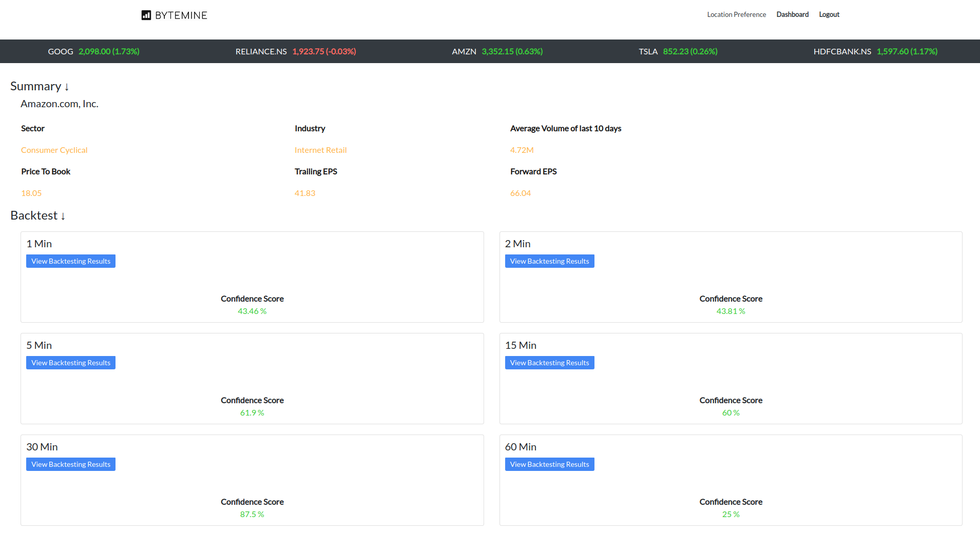
Task: View backtesting results for 1 Min
Action: click(71, 261)
